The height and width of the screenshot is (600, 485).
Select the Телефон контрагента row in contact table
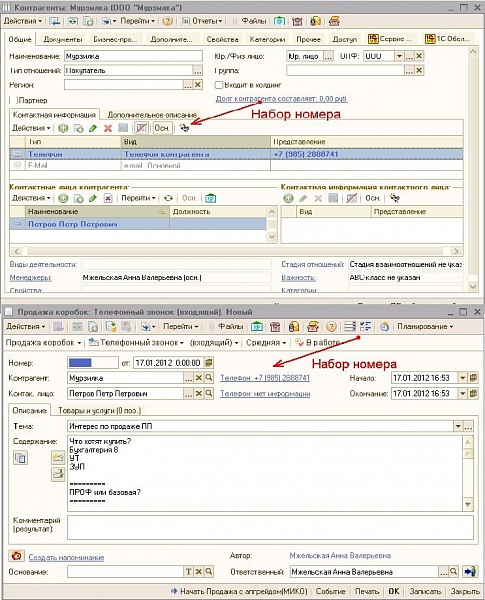coord(236,154)
